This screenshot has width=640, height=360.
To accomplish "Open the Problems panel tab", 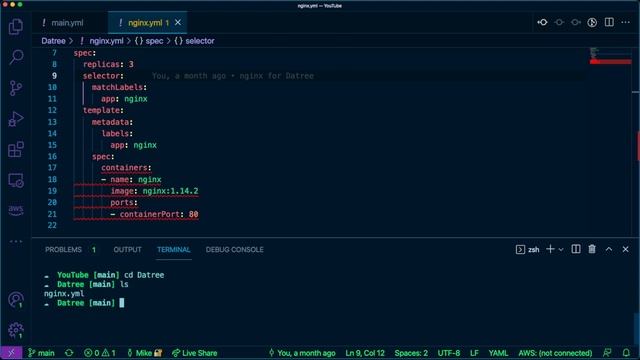I will (x=63, y=249).
